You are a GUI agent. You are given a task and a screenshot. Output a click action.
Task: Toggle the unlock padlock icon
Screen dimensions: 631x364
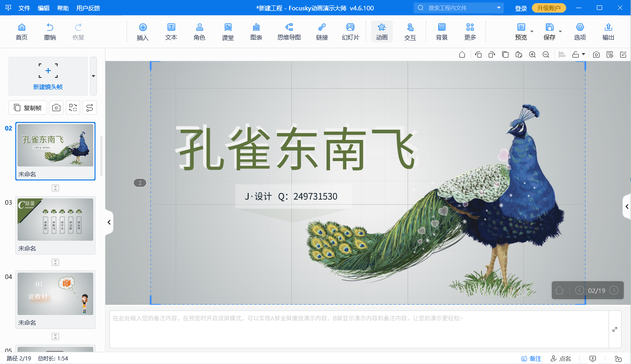pyautogui.click(x=576, y=54)
